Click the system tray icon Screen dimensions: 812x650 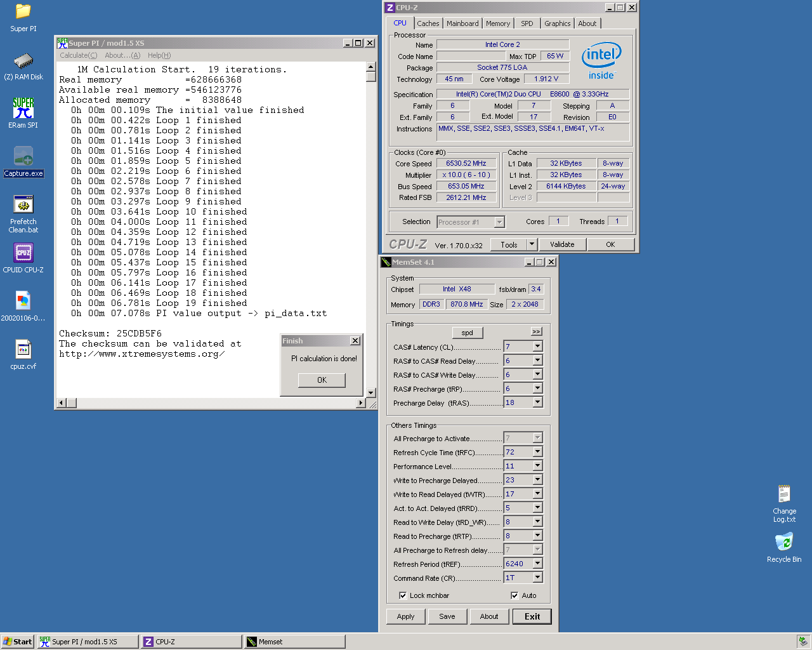click(x=803, y=642)
